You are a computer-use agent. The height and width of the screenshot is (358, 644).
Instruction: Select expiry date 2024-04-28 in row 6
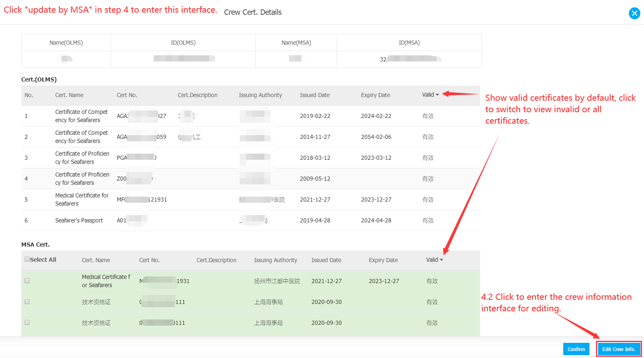[376, 220]
